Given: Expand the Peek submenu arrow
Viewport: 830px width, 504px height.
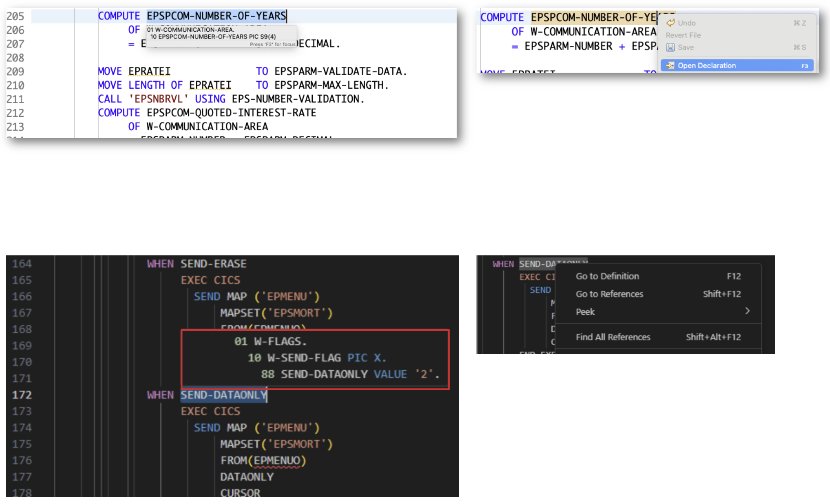Looking at the screenshot, I should point(747,311).
